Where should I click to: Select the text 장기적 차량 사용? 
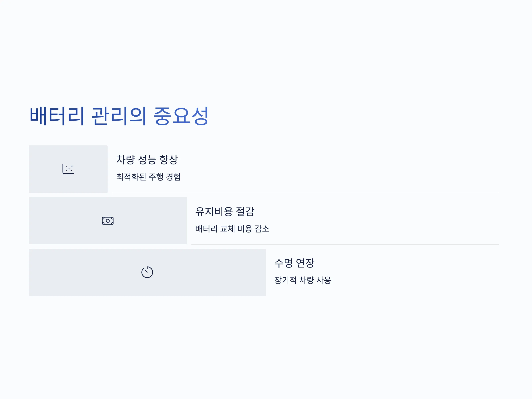tap(303, 280)
